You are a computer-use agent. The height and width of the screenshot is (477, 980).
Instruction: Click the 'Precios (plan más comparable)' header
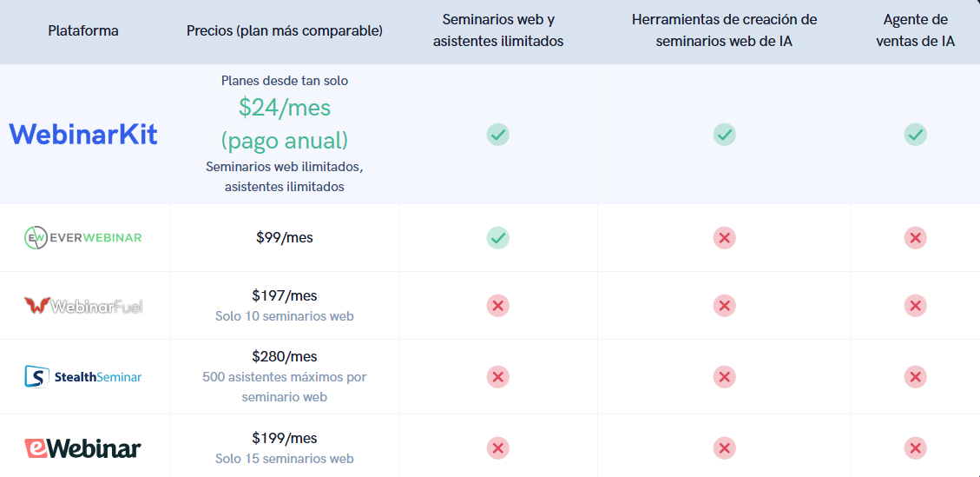285,30
